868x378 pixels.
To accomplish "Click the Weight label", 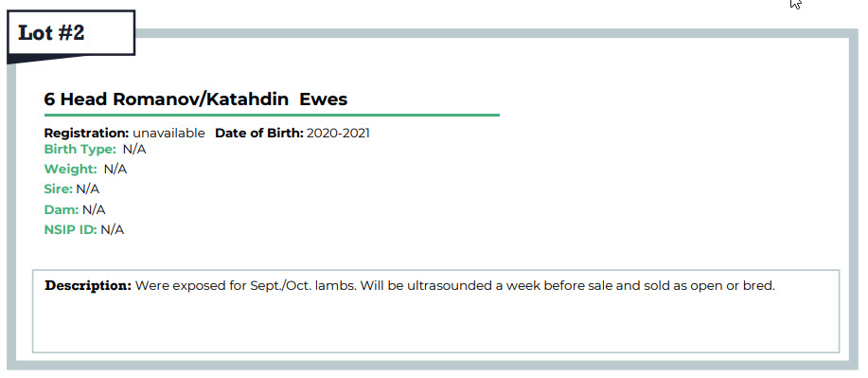I will 71,169.
